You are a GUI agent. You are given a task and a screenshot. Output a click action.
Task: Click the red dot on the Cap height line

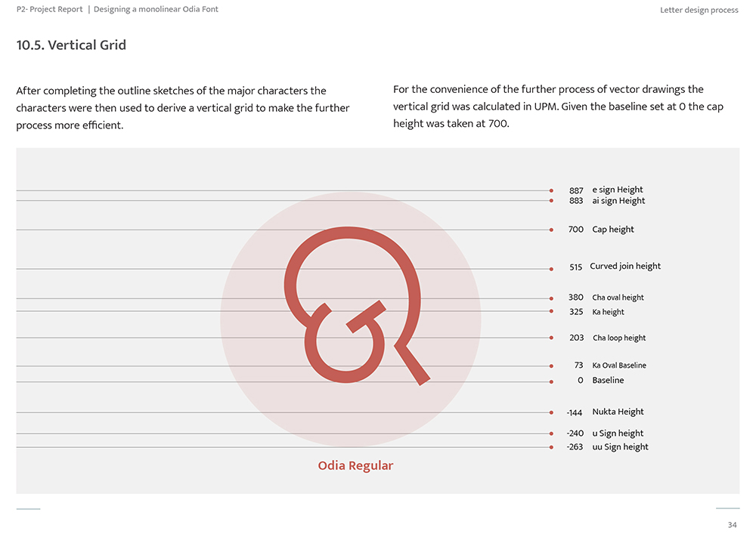tap(551, 230)
